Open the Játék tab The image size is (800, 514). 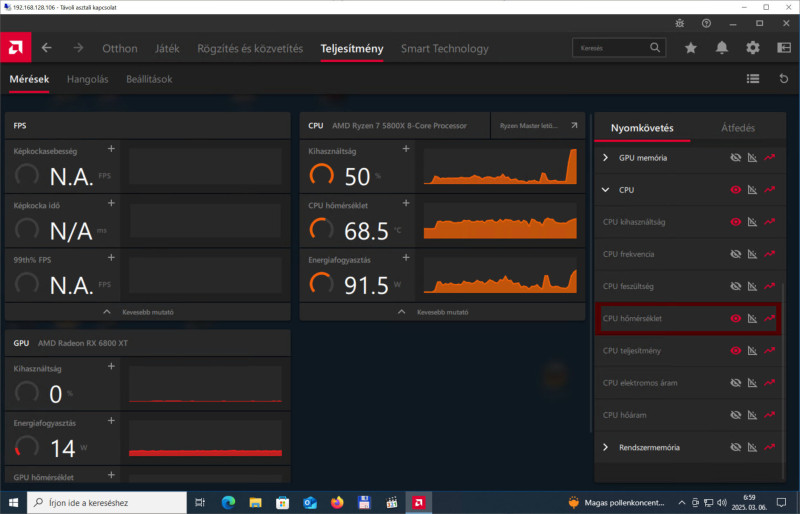167,48
